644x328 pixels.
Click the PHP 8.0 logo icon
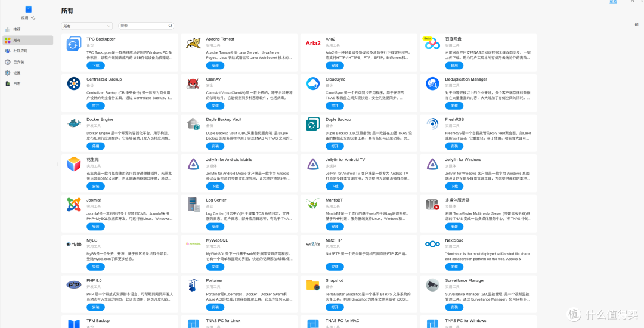coord(74,284)
